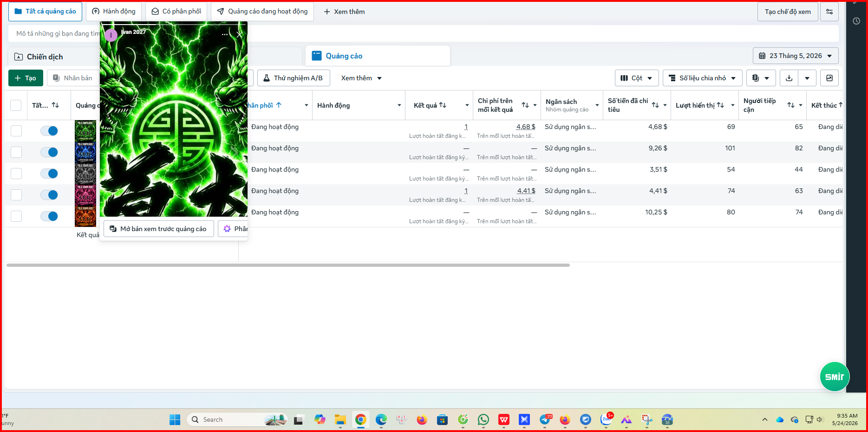Open Microsoft Edge from taskbar
The image size is (868, 432).
[x=381, y=419]
